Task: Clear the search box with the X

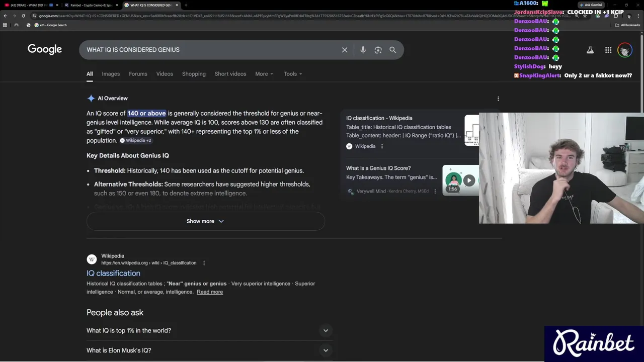Action: pos(345,50)
